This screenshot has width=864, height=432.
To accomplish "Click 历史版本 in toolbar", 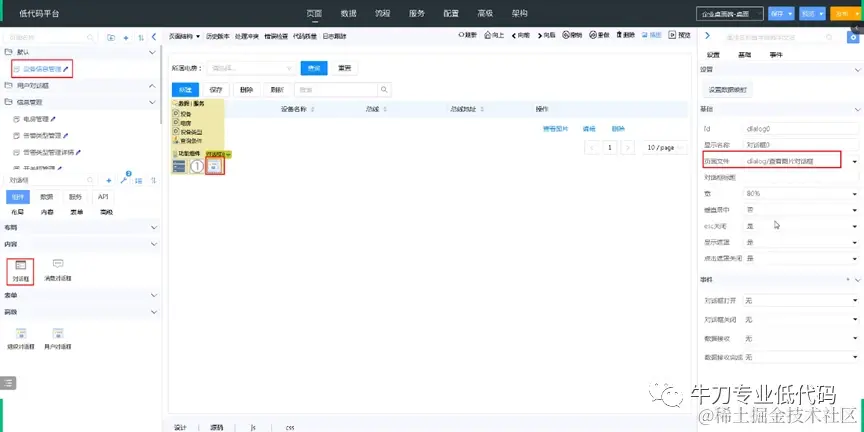I will tap(218, 36).
